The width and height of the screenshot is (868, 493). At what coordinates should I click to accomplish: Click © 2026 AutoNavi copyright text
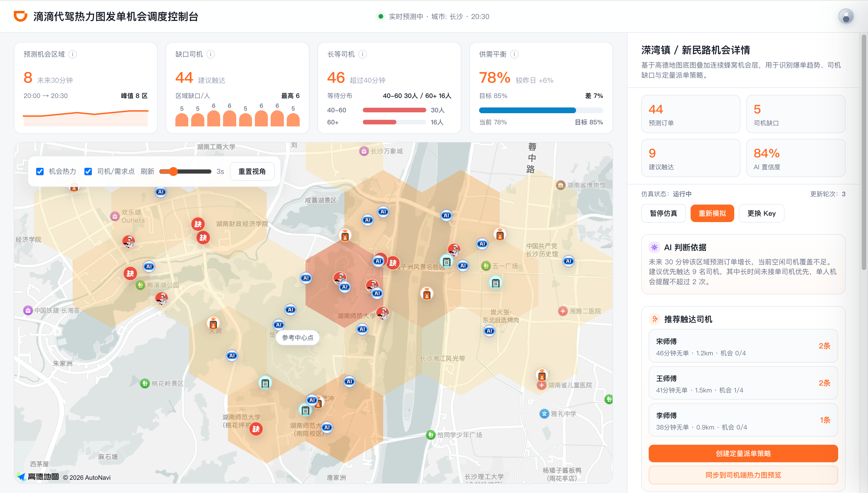(87, 477)
